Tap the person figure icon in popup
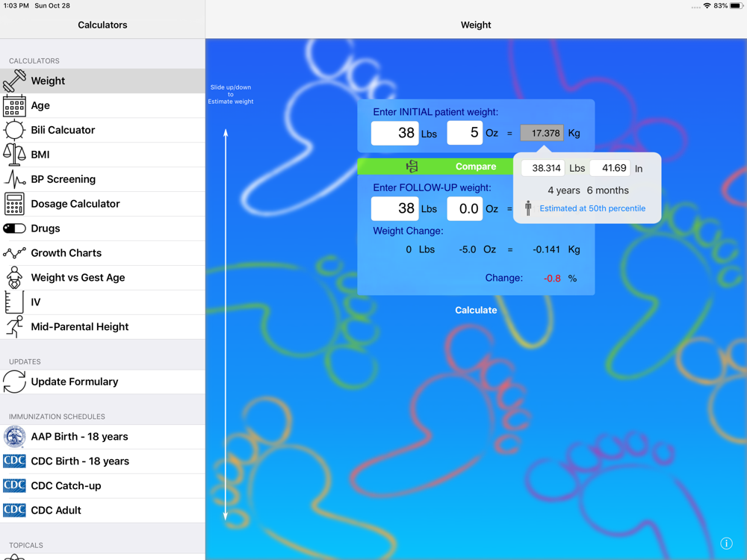The width and height of the screenshot is (747, 560). 528,208
